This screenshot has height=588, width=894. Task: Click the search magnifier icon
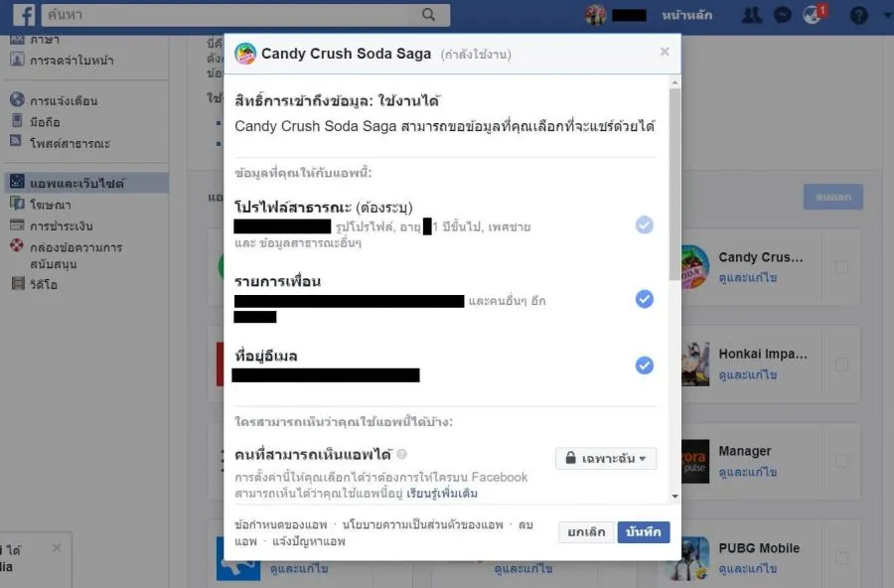(428, 15)
